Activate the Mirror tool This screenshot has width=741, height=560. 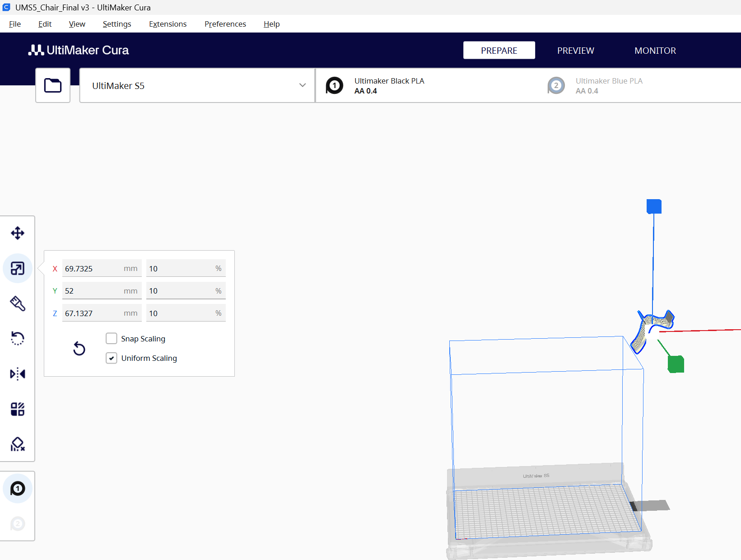click(18, 374)
